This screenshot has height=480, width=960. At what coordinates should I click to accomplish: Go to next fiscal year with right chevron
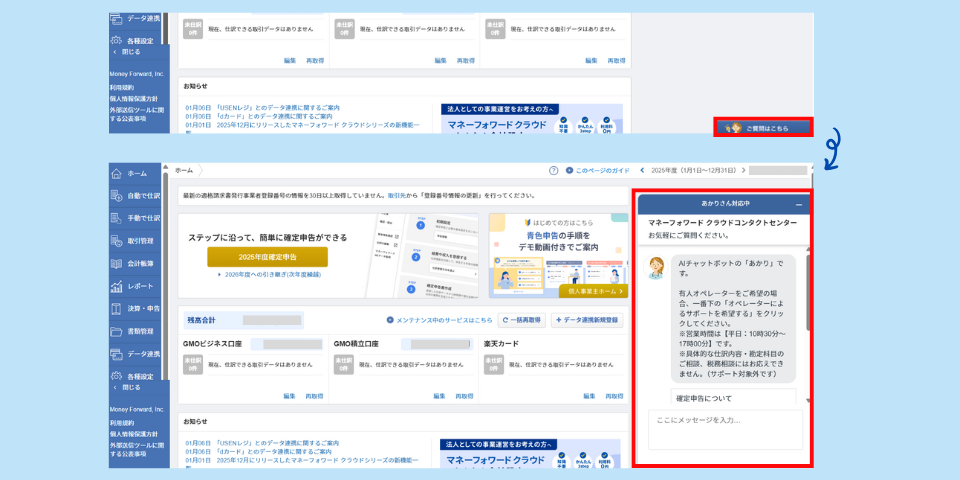(741, 171)
